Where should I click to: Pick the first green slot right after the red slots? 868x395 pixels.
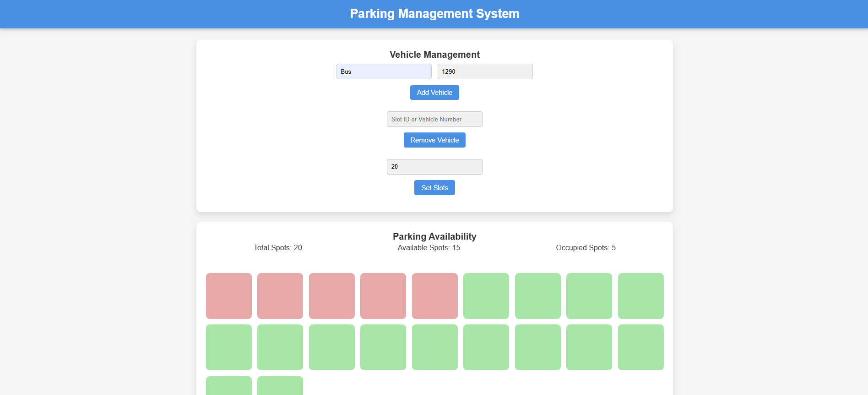click(486, 296)
